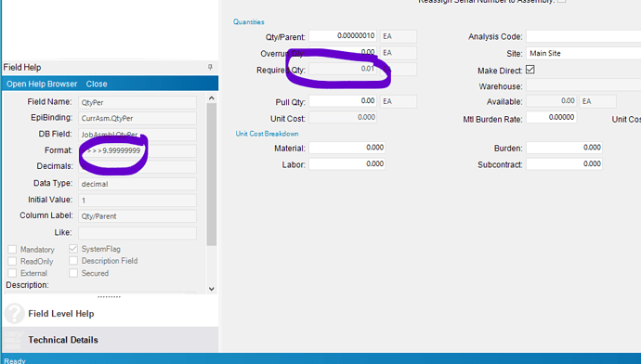Click the Field Help scrollbar thumb
This screenshot has height=364, width=641.
[212, 175]
